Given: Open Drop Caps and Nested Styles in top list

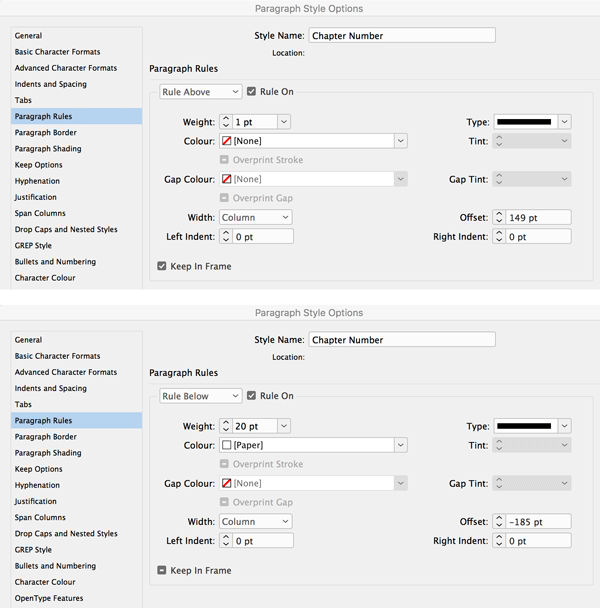Looking at the screenshot, I should [x=66, y=230].
